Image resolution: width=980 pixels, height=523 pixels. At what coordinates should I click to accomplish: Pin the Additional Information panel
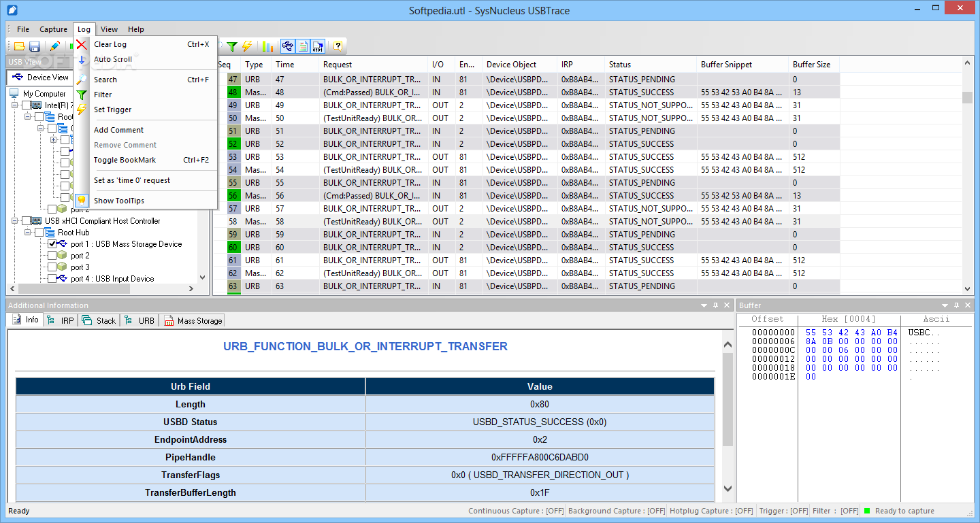point(716,305)
